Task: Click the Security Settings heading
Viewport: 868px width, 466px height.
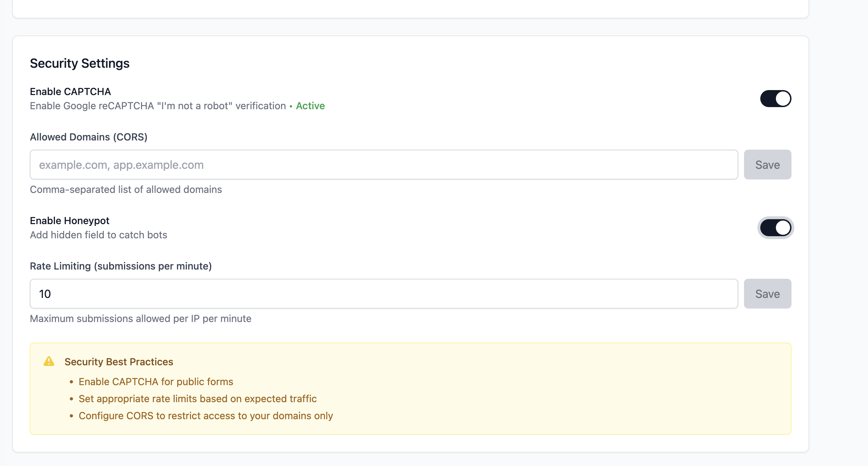Action: click(80, 63)
